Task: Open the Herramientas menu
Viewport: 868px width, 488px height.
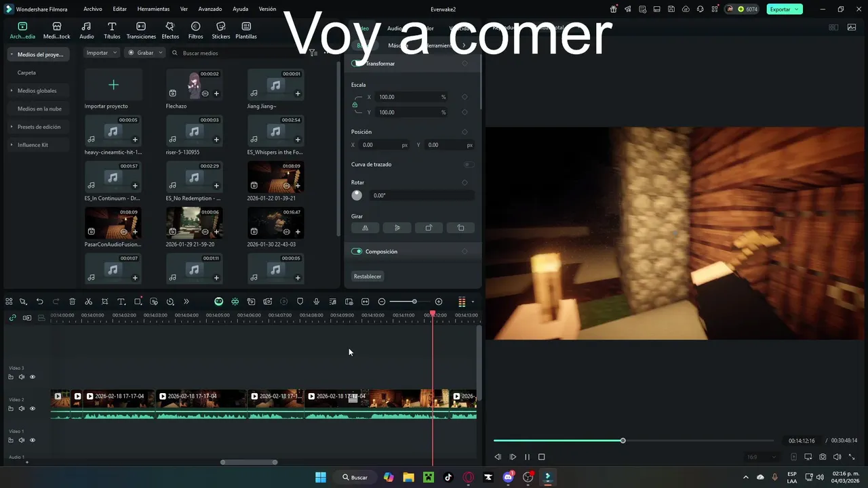Action: click(153, 9)
